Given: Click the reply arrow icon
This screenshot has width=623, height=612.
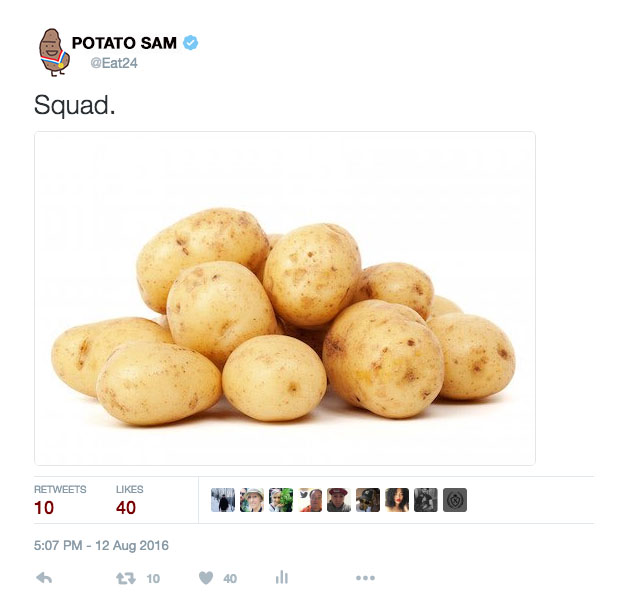Looking at the screenshot, I should (x=44, y=578).
